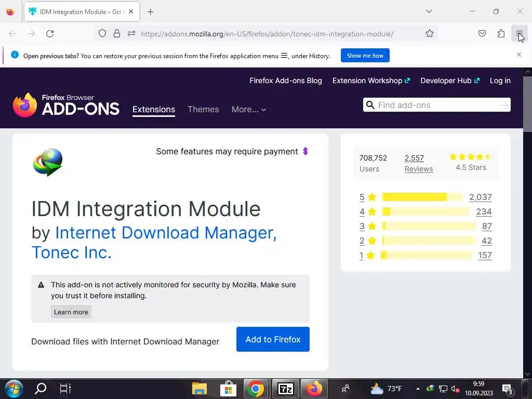Open the 2,037 five-star reviews count
Screen dimensions: 532x399
pyautogui.click(x=480, y=197)
